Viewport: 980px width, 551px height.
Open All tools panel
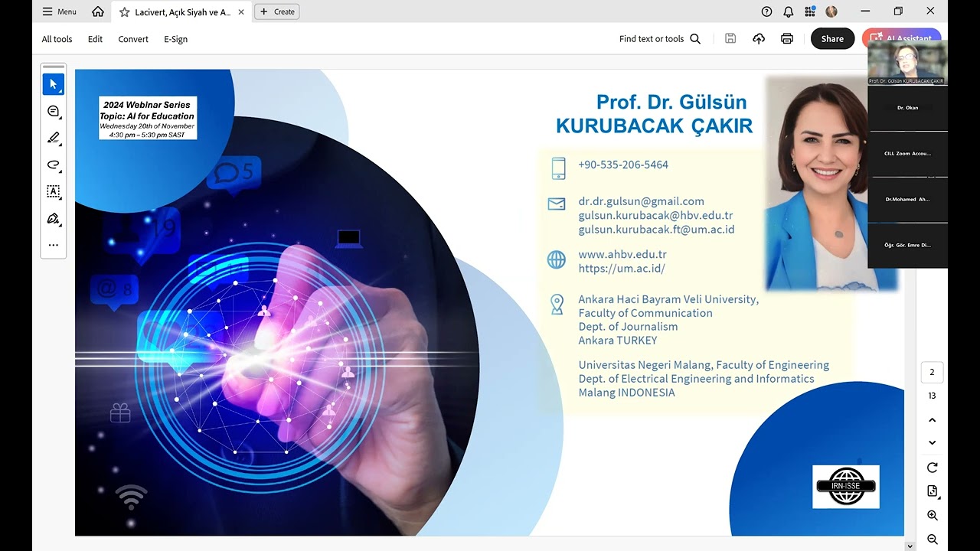click(57, 39)
